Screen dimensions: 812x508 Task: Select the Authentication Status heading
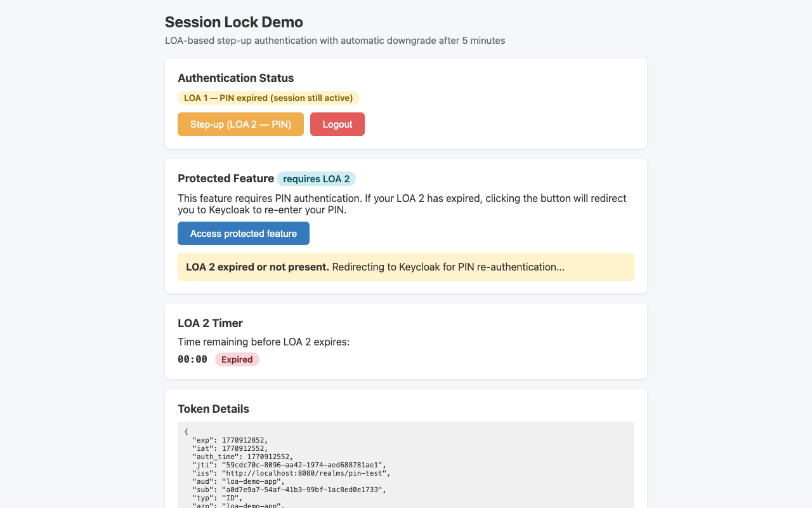[235, 77]
